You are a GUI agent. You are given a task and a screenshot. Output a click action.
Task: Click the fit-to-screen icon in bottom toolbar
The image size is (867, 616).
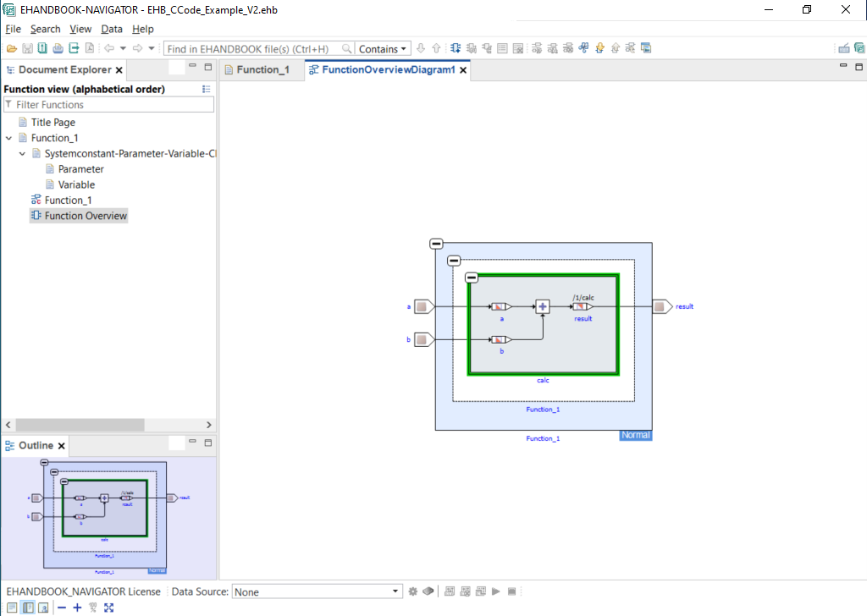(x=109, y=608)
